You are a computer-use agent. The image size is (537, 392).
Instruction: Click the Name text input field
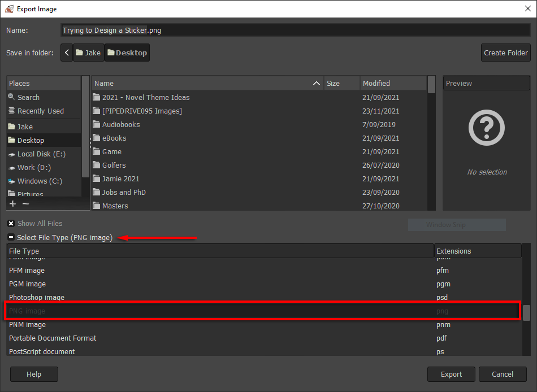[x=294, y=31]
